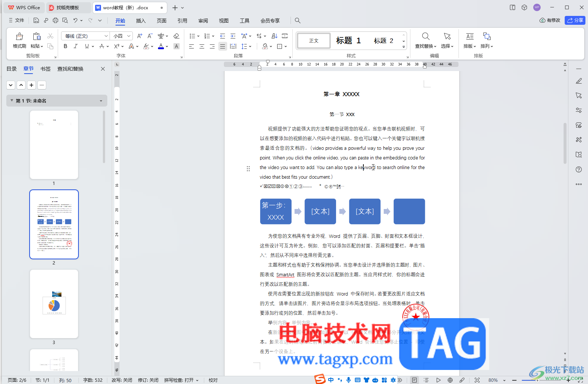The height and width of the screenshot is (384, 588).
Task: Click the Undo arrow icon
Action: point(75,20)
